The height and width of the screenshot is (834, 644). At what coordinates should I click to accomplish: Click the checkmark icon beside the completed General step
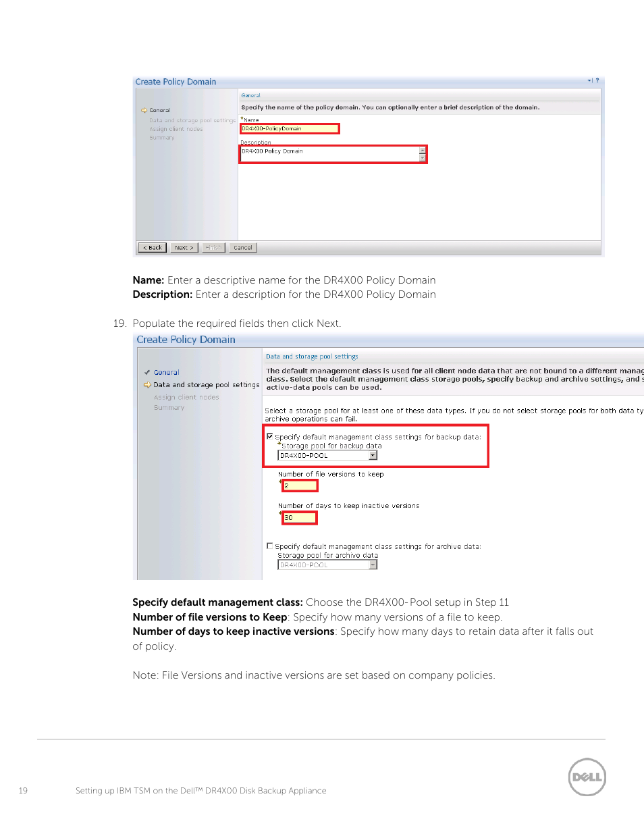tap(147, 372)
